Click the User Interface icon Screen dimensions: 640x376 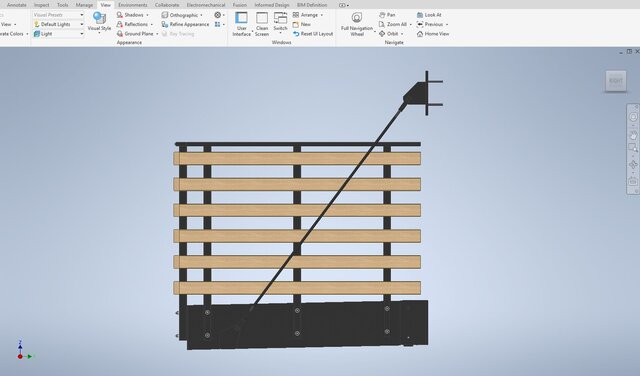[x=241, y=18]
